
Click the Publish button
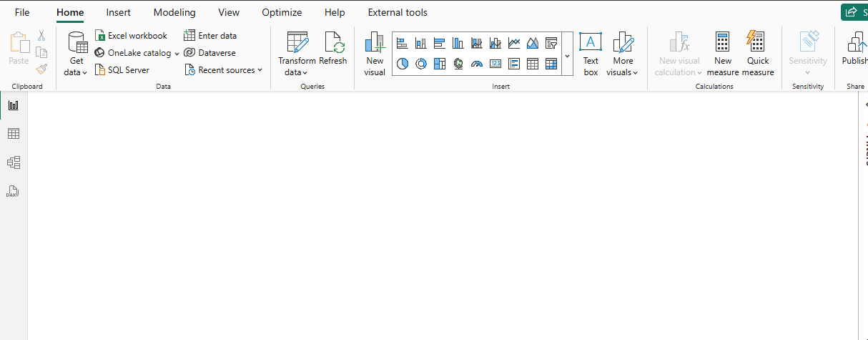(854, 49)
